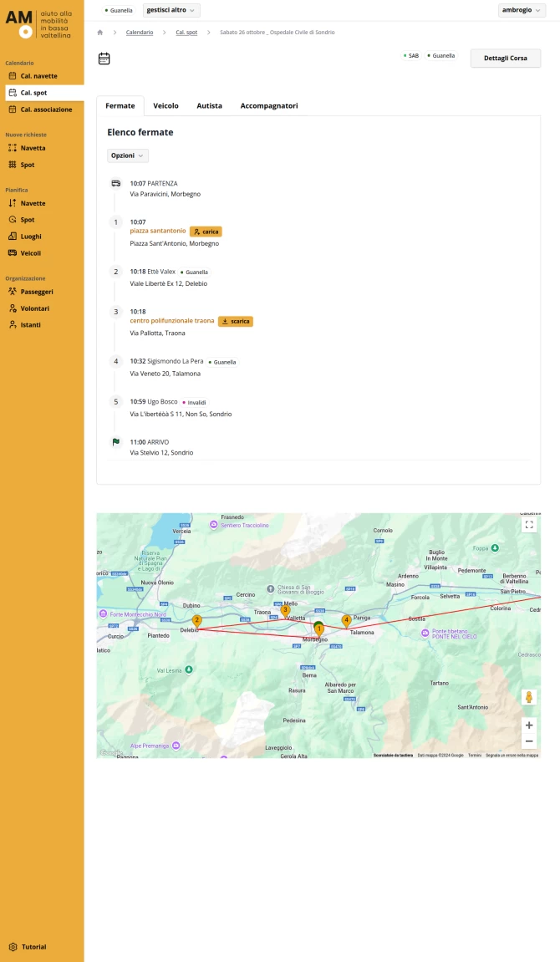Click the Dettagli Corsa button
The width and height of the screenshot is (560, 962).
[x=506, y=58]
